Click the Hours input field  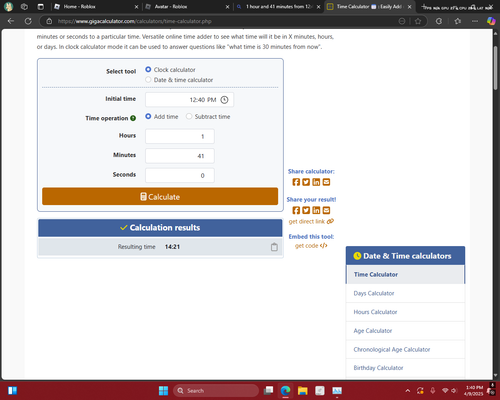coord(180,136)
